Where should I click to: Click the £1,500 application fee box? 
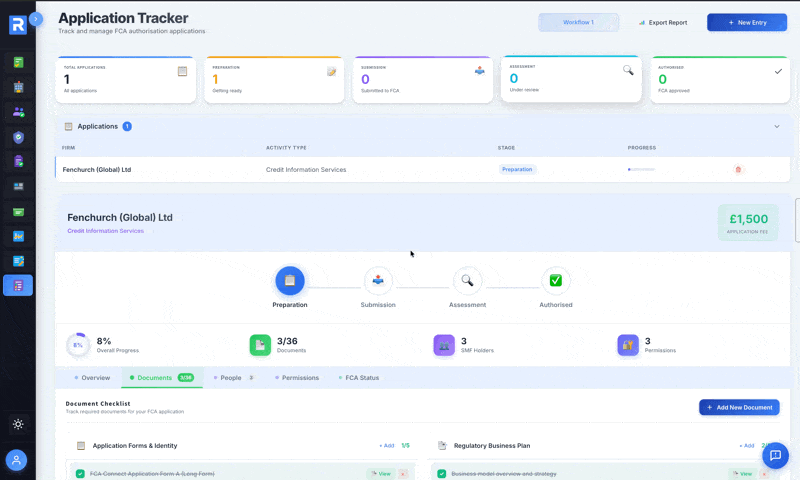click(x=748, y=223)
